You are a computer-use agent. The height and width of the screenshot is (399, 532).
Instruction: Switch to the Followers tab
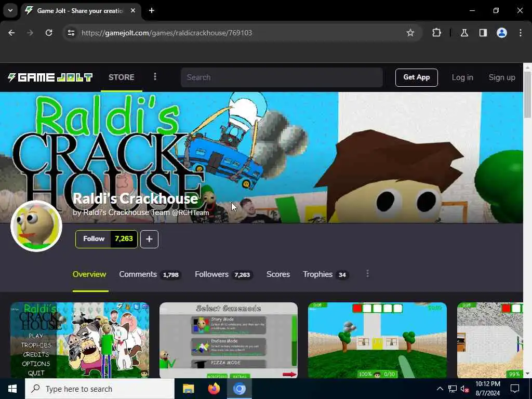click(x=223, y=274)
